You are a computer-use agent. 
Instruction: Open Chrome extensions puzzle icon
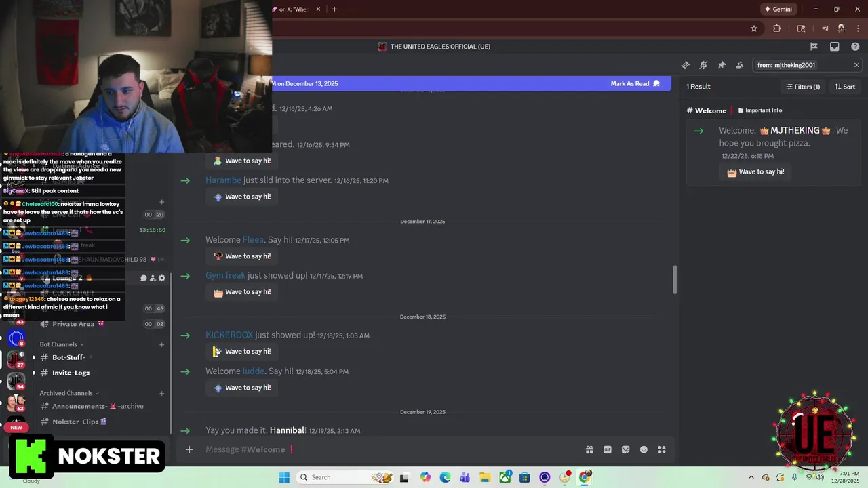[777, 28]
